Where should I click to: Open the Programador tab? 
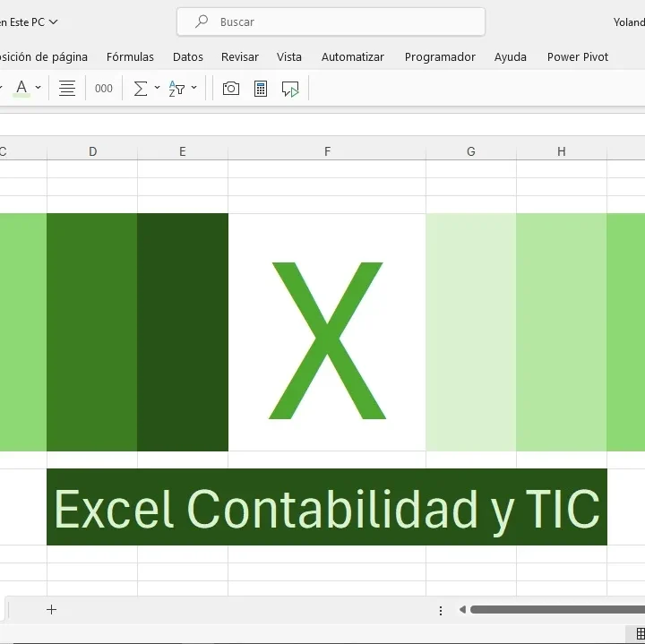(x=440, y=56)
